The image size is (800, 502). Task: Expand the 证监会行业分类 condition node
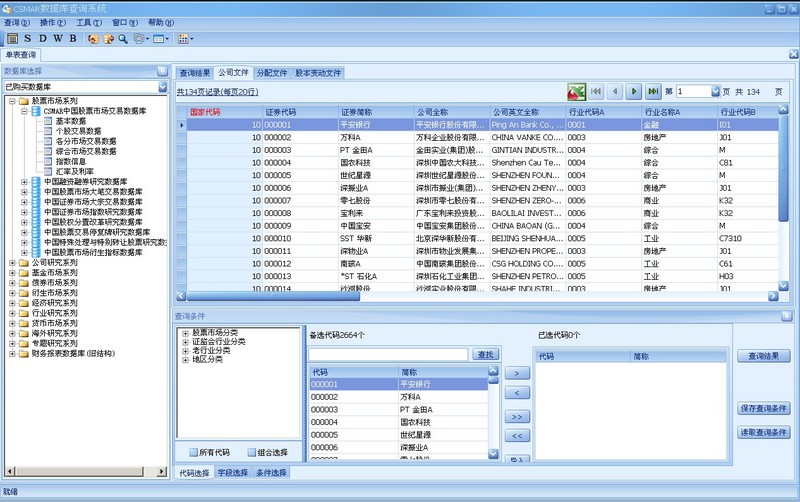coord(186,342)
